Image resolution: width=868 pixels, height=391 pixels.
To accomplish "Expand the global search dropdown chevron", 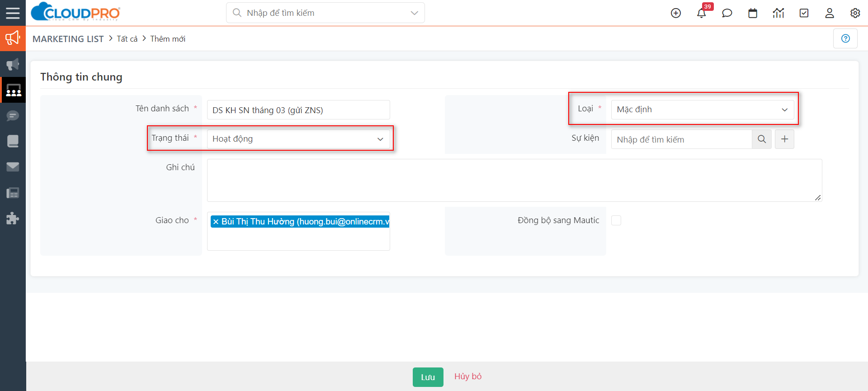I will click(x=415, y=13).
